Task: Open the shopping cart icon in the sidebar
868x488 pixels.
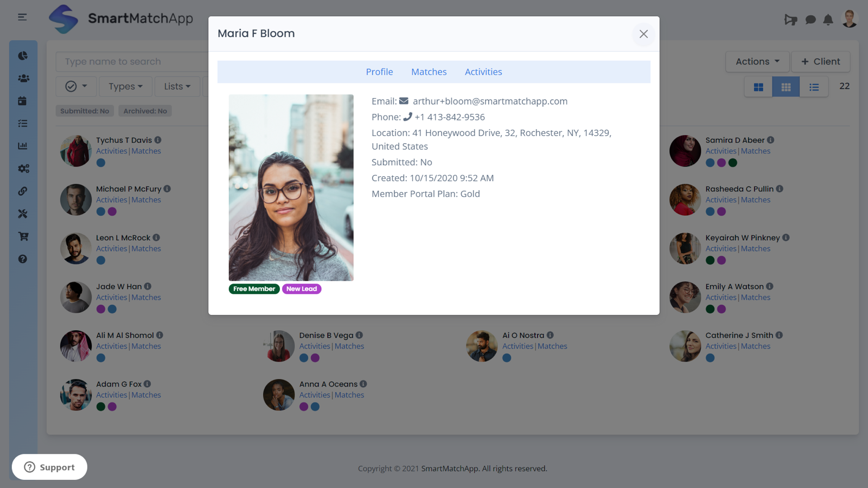Action: [23, 236]
